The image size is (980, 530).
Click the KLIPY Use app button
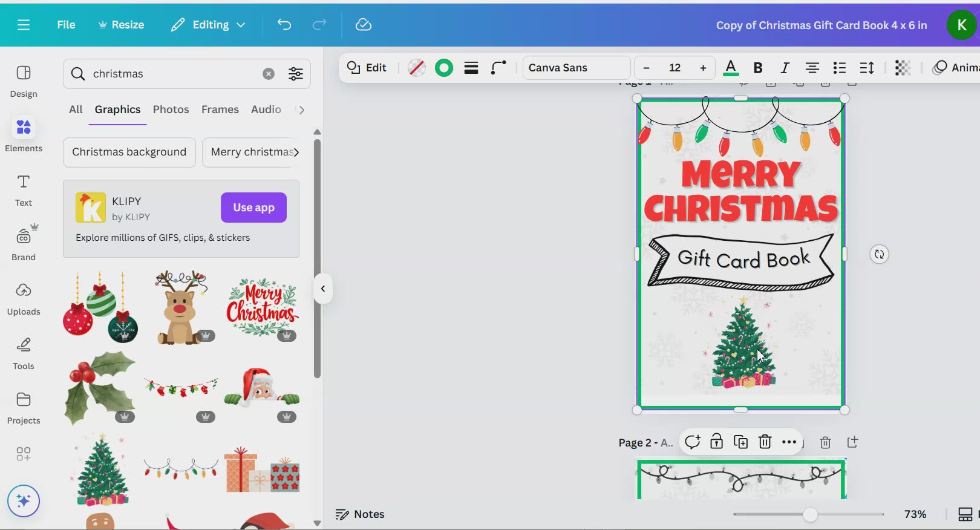253,208
